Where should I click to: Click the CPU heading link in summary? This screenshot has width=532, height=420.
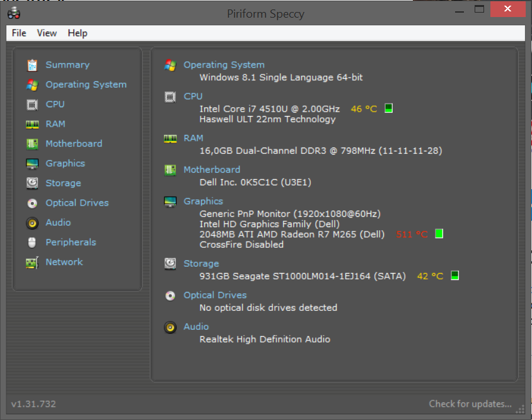coord(193,96)
